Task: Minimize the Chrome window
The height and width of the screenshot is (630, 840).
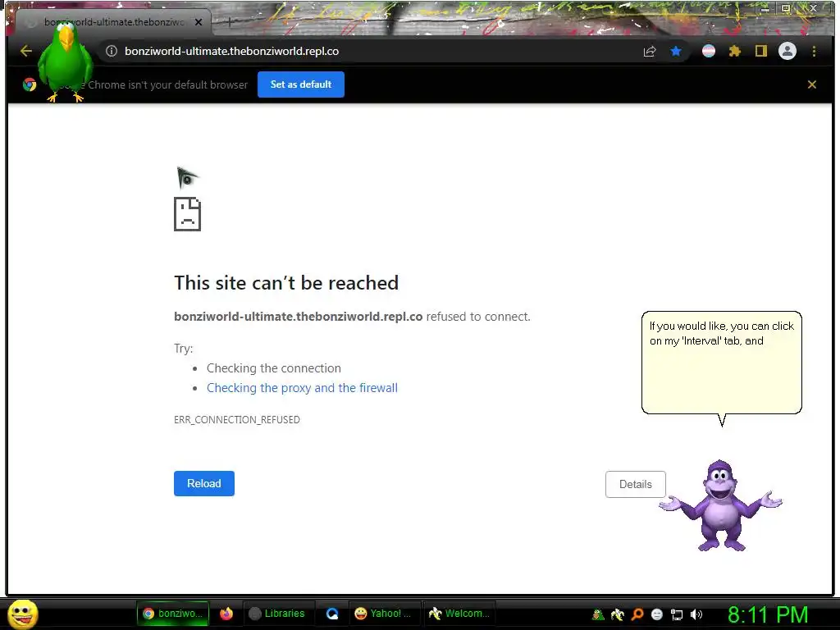Action: [765, 8]
